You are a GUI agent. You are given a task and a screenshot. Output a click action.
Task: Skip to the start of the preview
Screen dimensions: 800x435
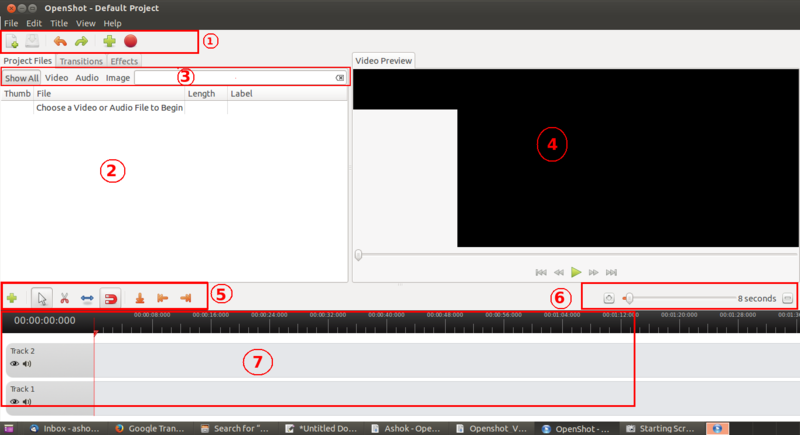541,272
